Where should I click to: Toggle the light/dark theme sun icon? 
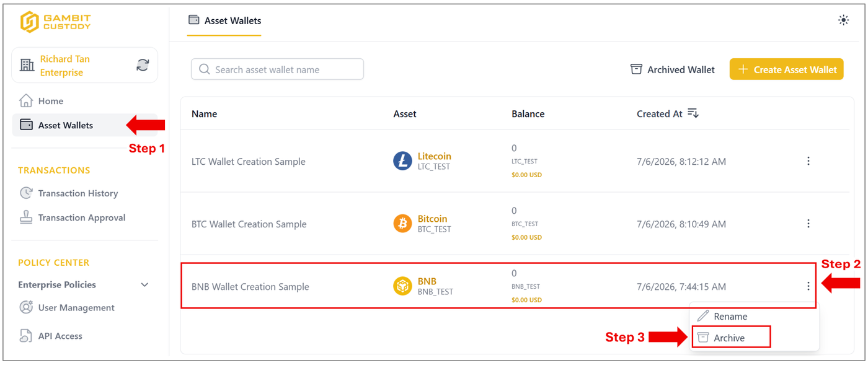(843, 20)
